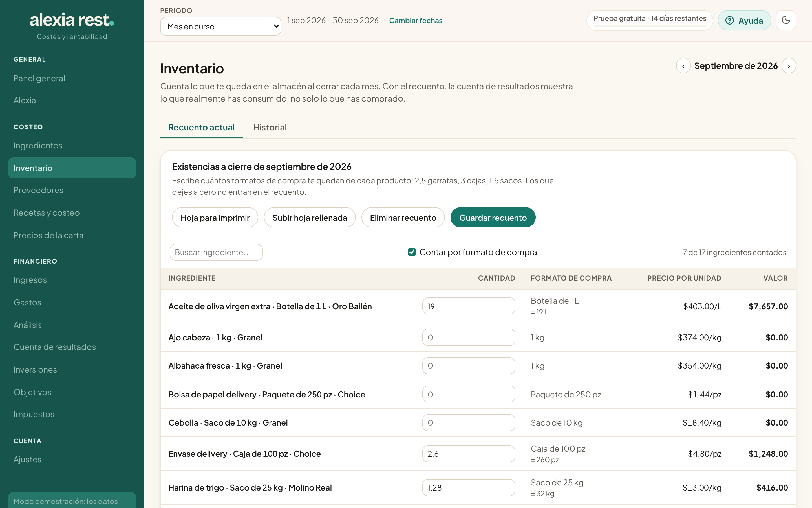Image resolution: width=812 pixels, height=508 pixels.
Task: Focus the Buscar ingrediente search field
Action: 216,252
